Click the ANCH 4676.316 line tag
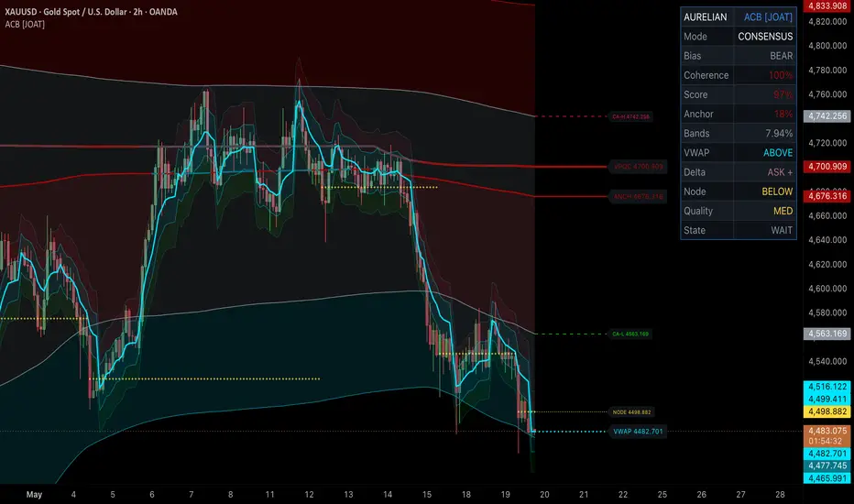 pyautogui.click(x=639, y=197)
